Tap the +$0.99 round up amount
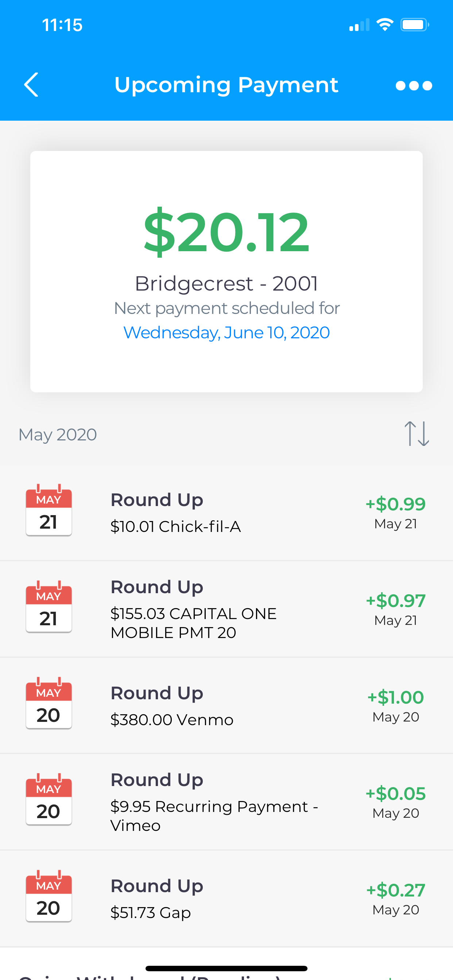The width and height of the screenshot is (453, 980). [x=395, y=504]
